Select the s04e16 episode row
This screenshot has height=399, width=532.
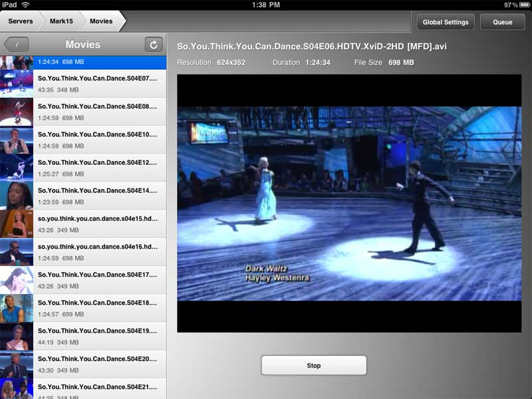click(83, 252)
